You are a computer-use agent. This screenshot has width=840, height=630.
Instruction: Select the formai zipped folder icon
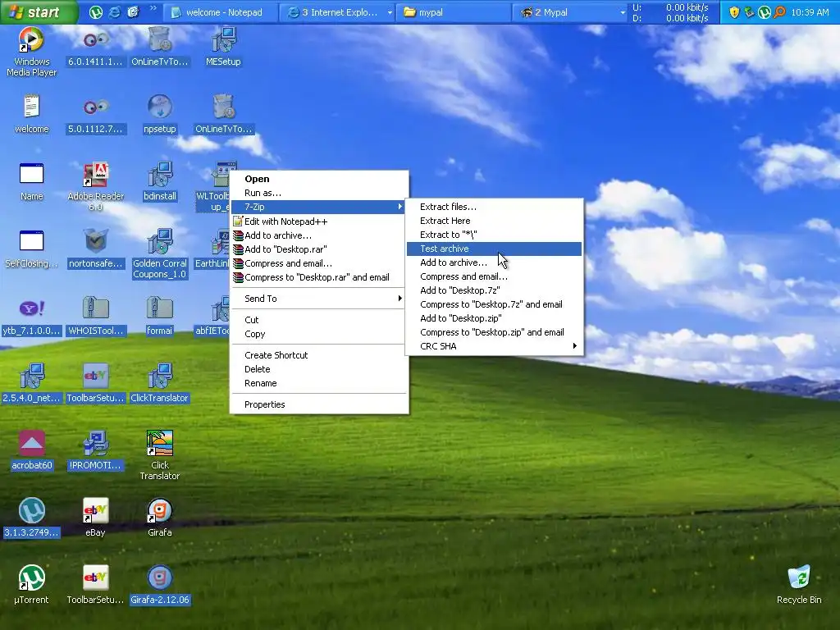[x=160, y=308]
